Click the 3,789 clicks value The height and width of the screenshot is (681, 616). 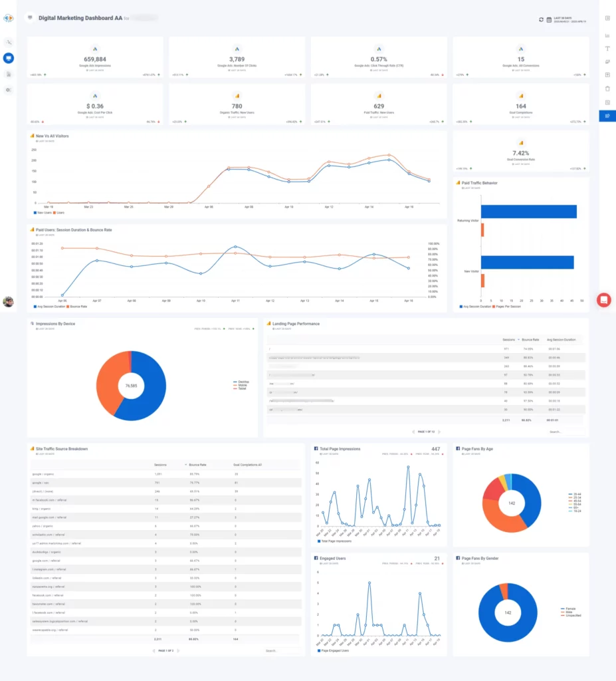coord(237,59)
